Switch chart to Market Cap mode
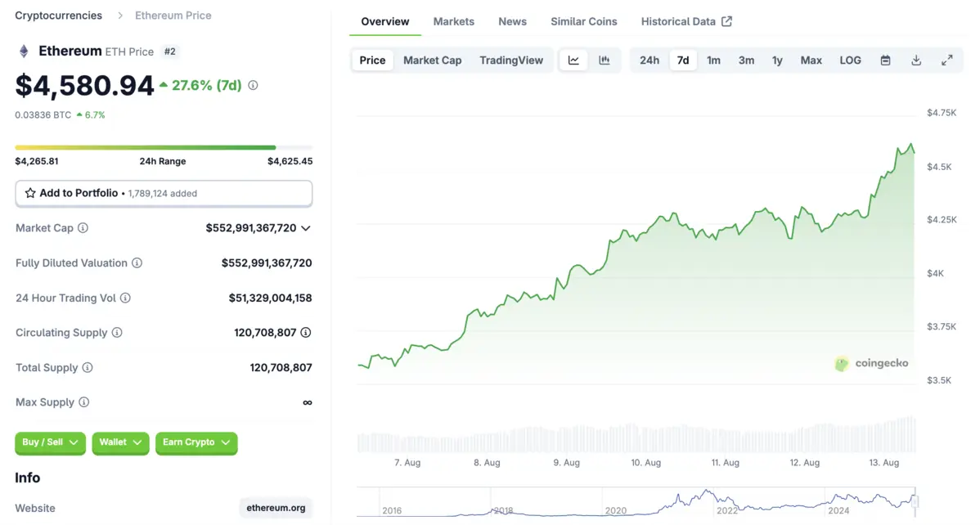Image resolution: width=980 pixels, height=525 pixels. [x=432, y=60]
